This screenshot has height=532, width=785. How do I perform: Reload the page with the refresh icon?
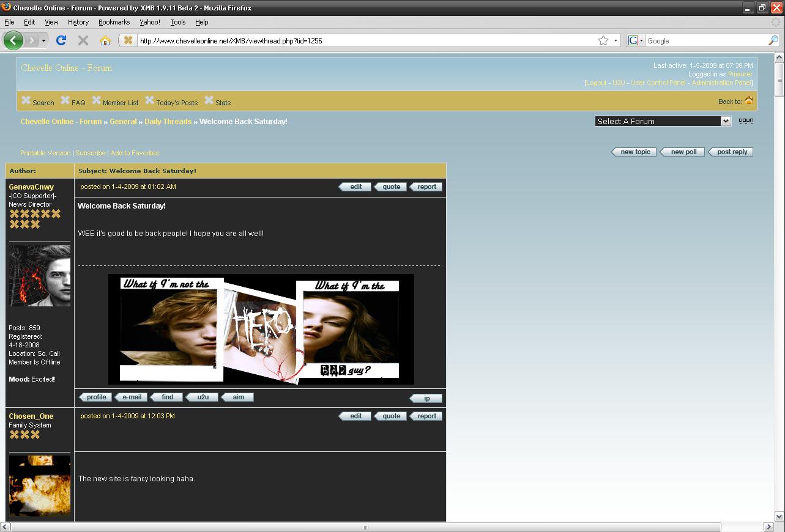[61, 40]
